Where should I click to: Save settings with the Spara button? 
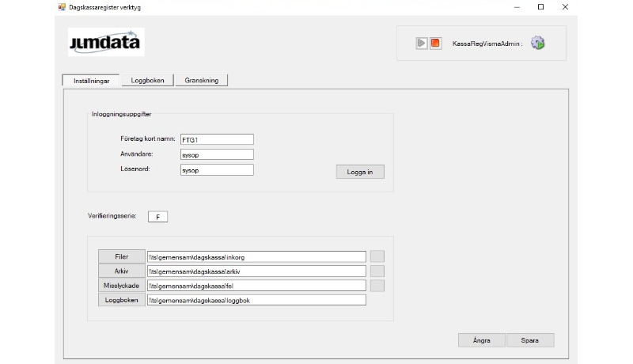point(530,340)
